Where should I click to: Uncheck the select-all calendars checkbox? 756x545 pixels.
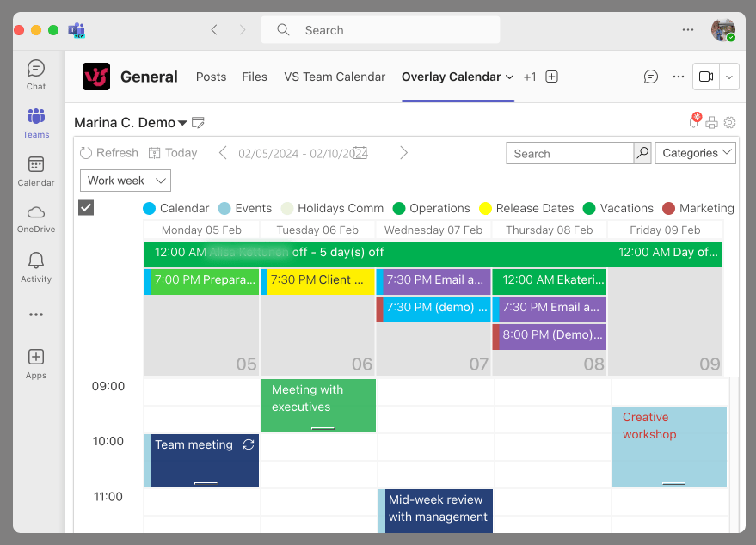tap(86, 208)
